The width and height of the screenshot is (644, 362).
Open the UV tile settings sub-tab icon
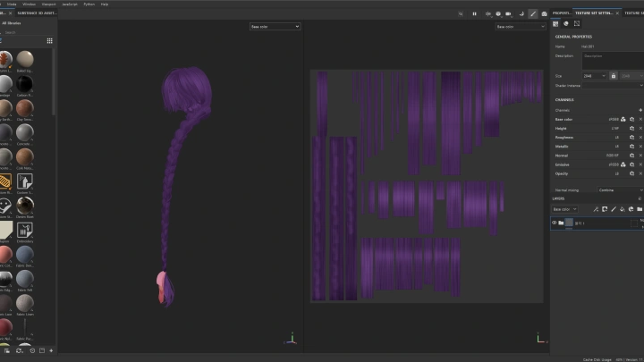[x=577, y=24]
